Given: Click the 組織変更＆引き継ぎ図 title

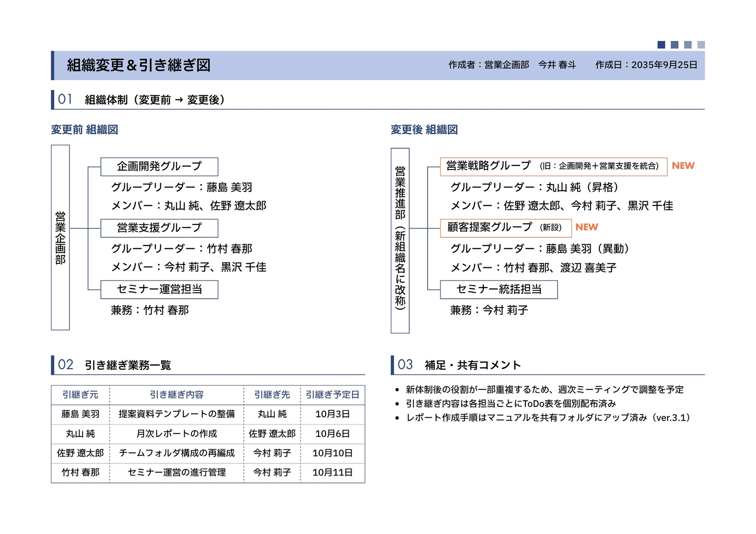Looking at the screenshot, I should click(x=138, y=65).
